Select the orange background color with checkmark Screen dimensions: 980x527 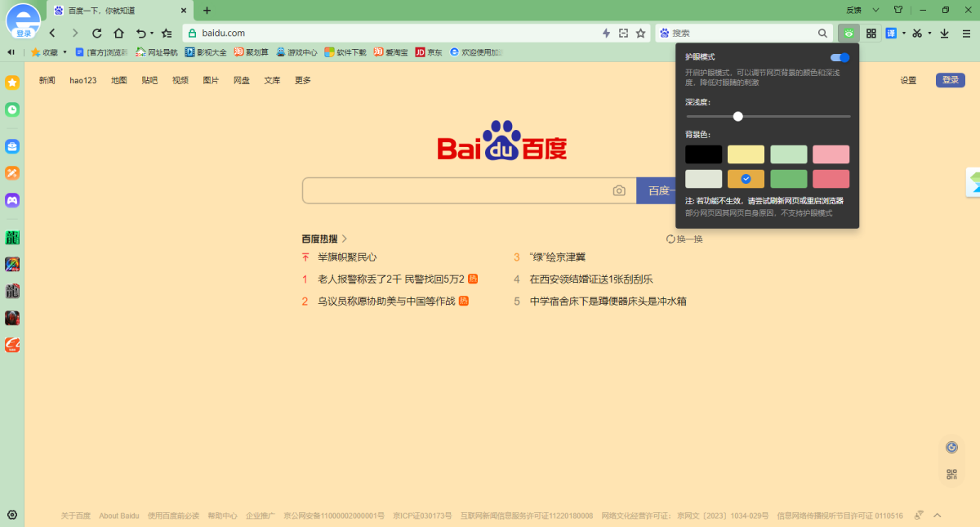pyautogui.click(x=746, y=178)
